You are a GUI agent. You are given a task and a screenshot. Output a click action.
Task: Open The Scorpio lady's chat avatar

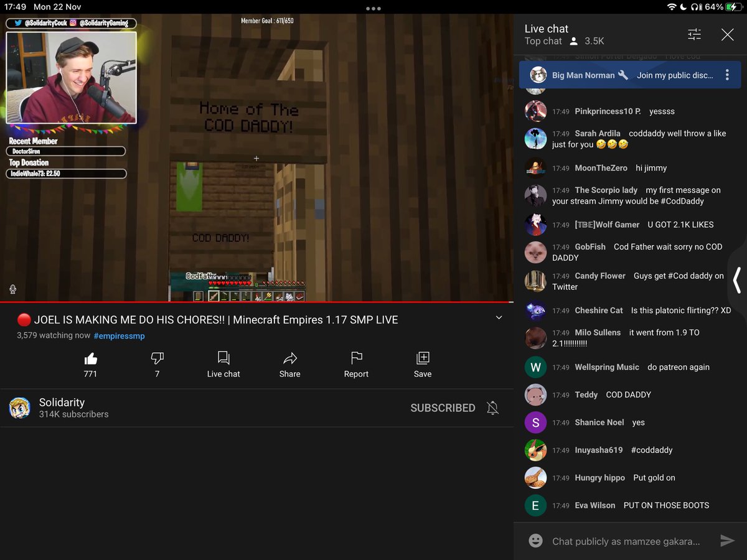[535, 195]
